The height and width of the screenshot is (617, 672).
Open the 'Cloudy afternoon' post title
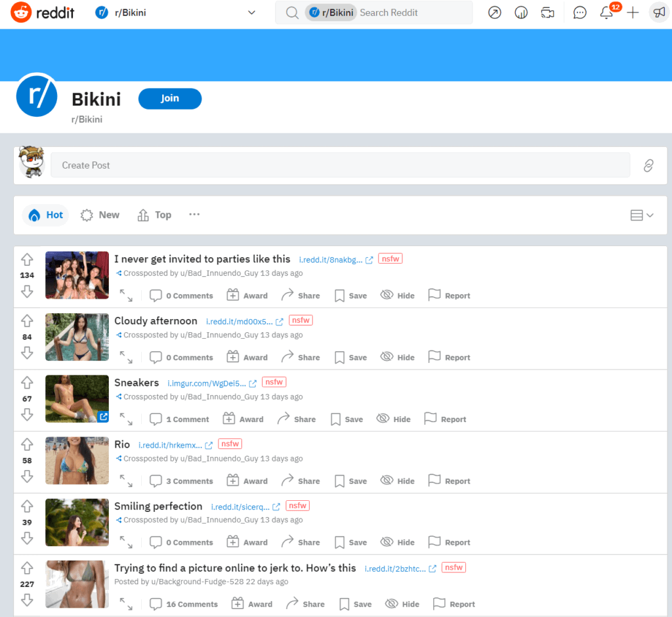click(156, 321)
